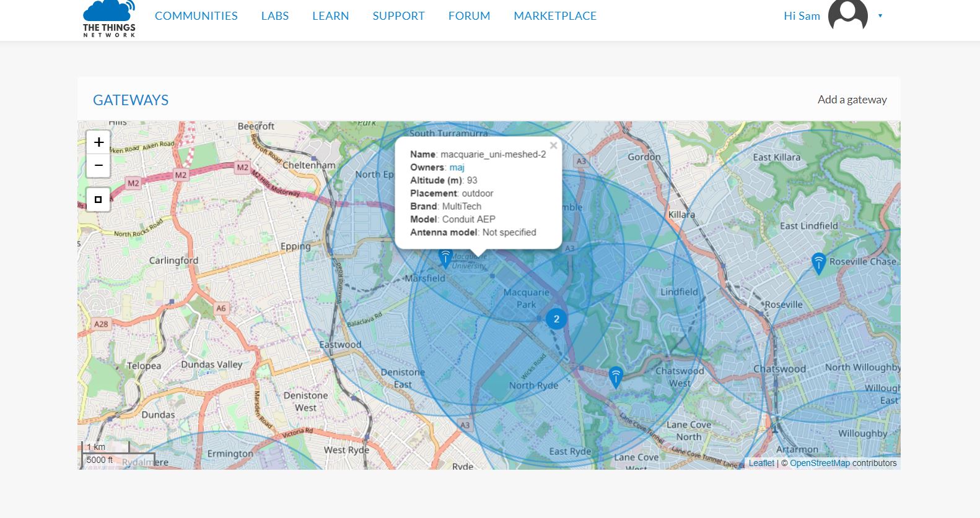The image size is (980, 518).
Task: Click the MultiTech brand text
Action: [x=462, y=206]
